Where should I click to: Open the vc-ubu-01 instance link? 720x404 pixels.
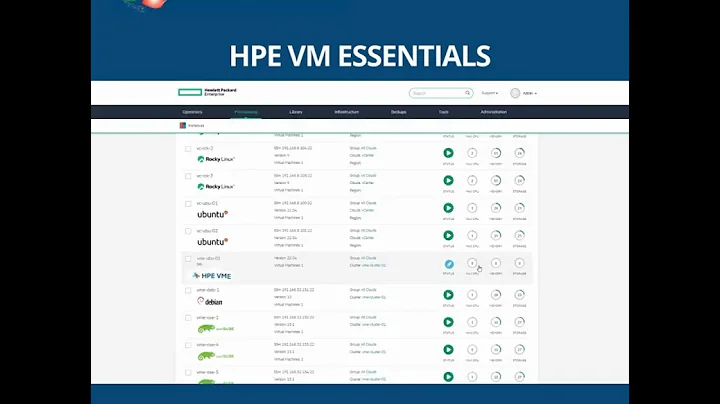click(207, 203)
